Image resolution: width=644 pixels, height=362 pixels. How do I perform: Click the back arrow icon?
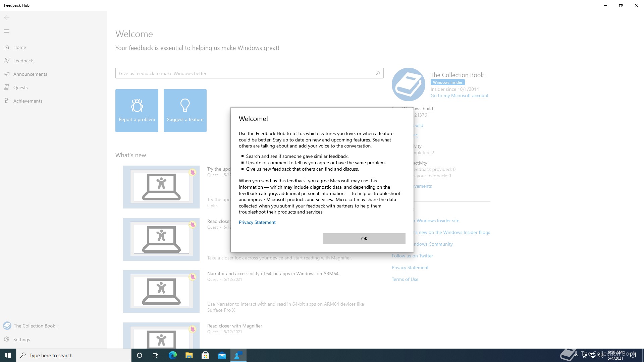[7, 17]
